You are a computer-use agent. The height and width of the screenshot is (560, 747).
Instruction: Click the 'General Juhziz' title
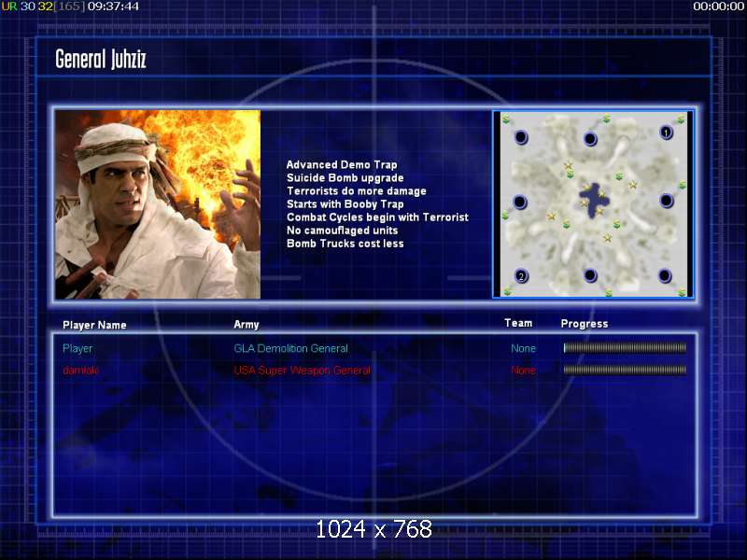101,59
